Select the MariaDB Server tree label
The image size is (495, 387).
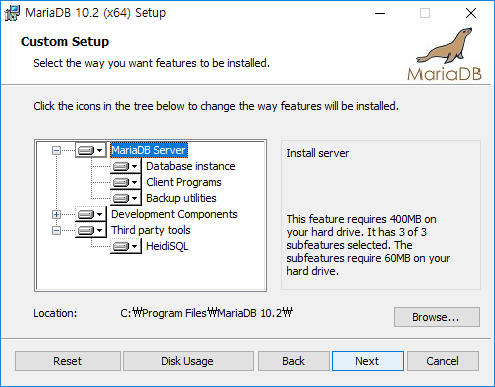tap(149, 150)
